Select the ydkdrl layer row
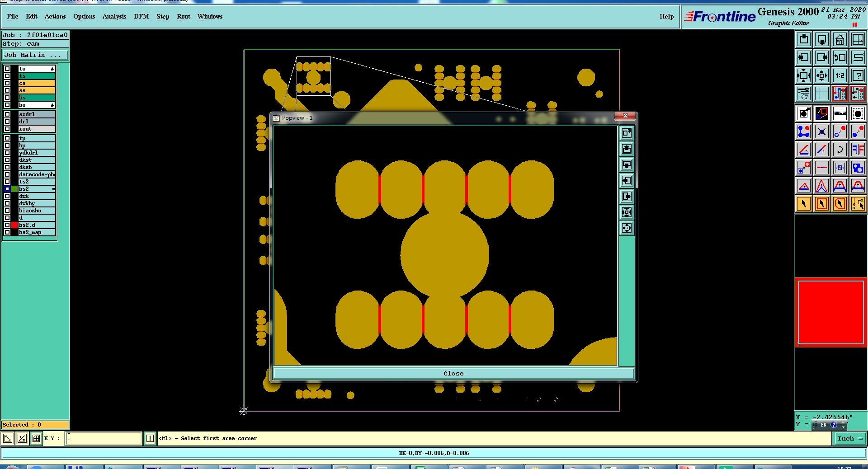Image resolution: width=868 pixels, height=469 pixels. (37, 153)
